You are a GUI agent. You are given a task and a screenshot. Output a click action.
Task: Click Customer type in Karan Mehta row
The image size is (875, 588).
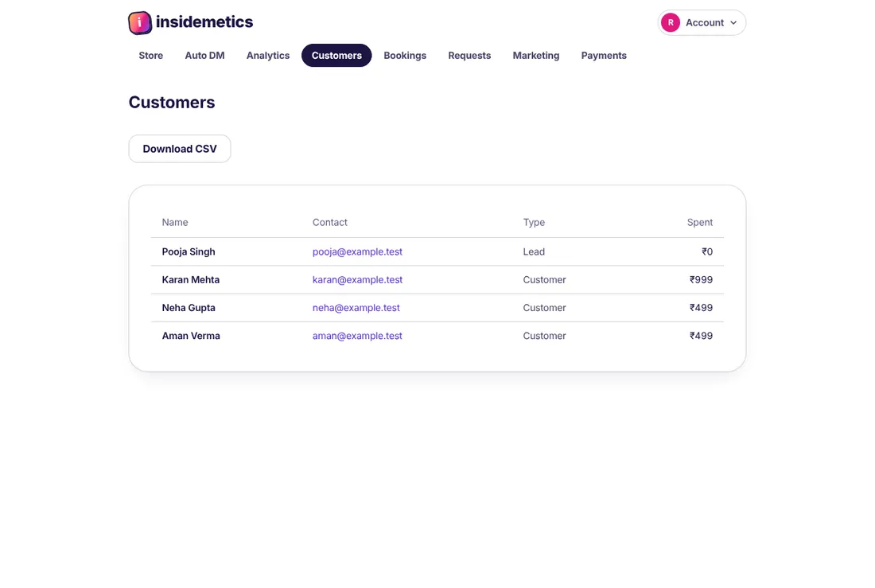(545, 280)
